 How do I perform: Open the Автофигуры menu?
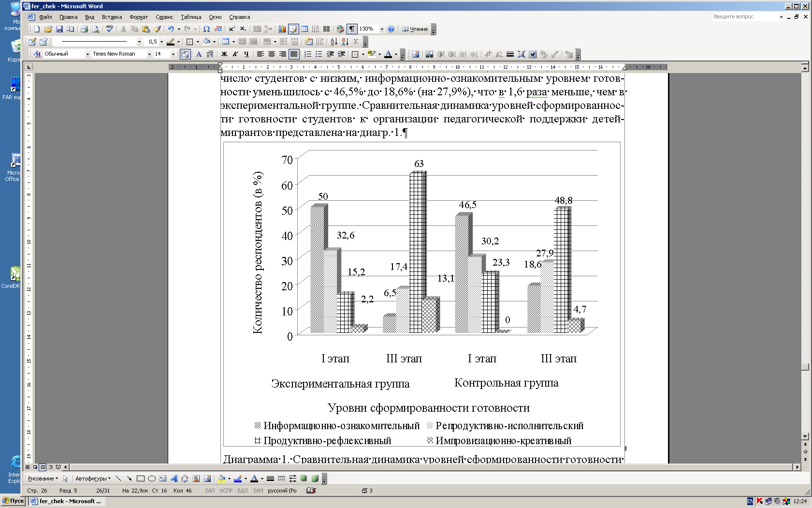(93, 478)
